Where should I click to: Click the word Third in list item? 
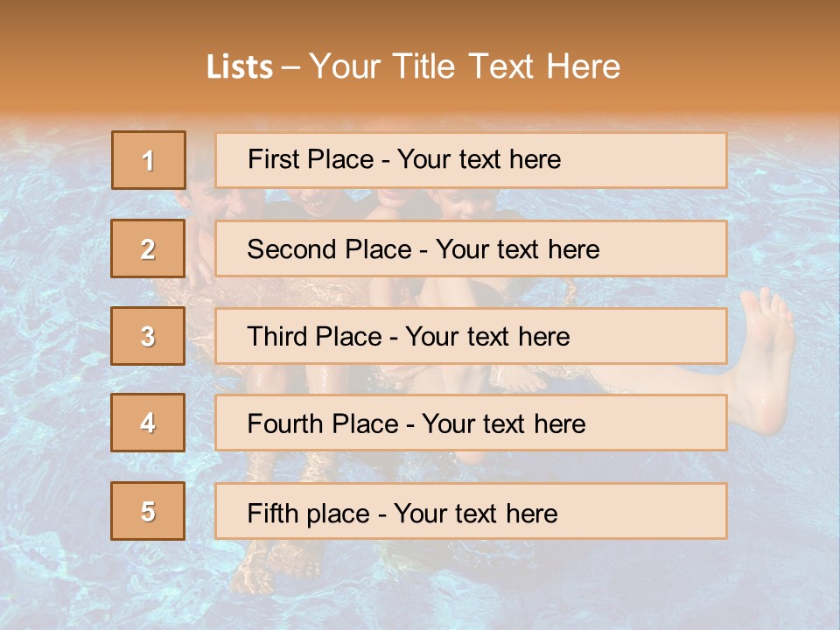[x=277, y=336]
